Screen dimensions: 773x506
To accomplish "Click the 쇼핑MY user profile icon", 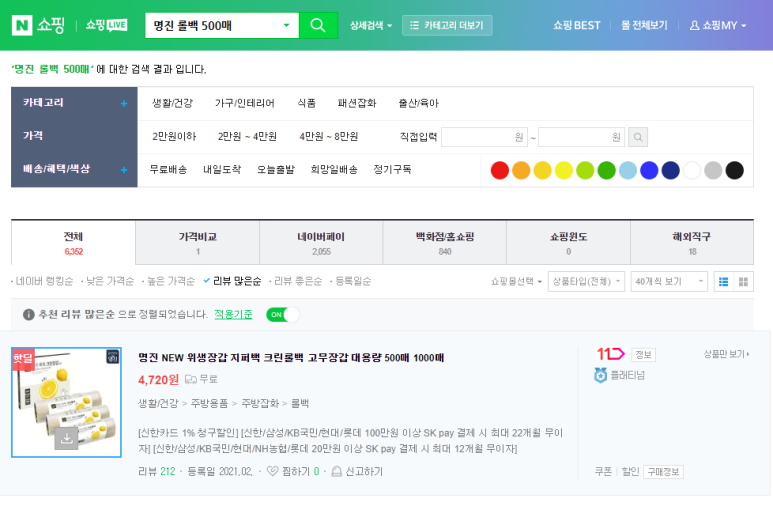I will 694,25.
